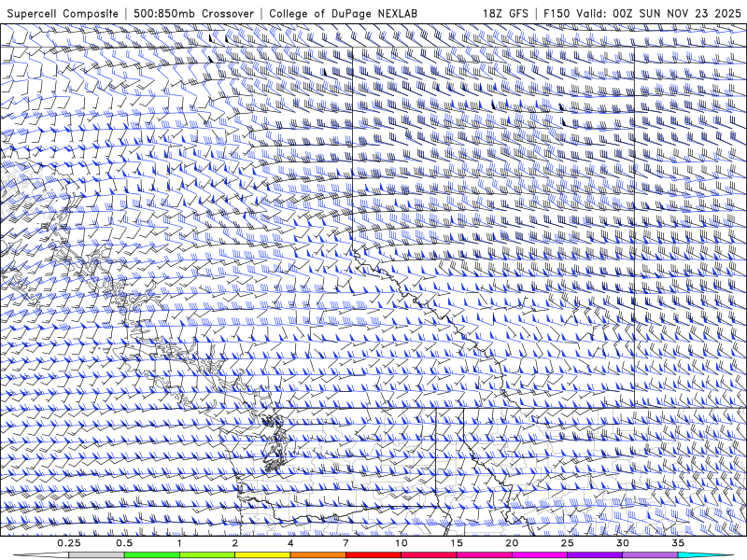Click the 'Supercell Composite' title text
Image resolution: width=747 pixels, height=560 pixels.
(x=63, y=13)
